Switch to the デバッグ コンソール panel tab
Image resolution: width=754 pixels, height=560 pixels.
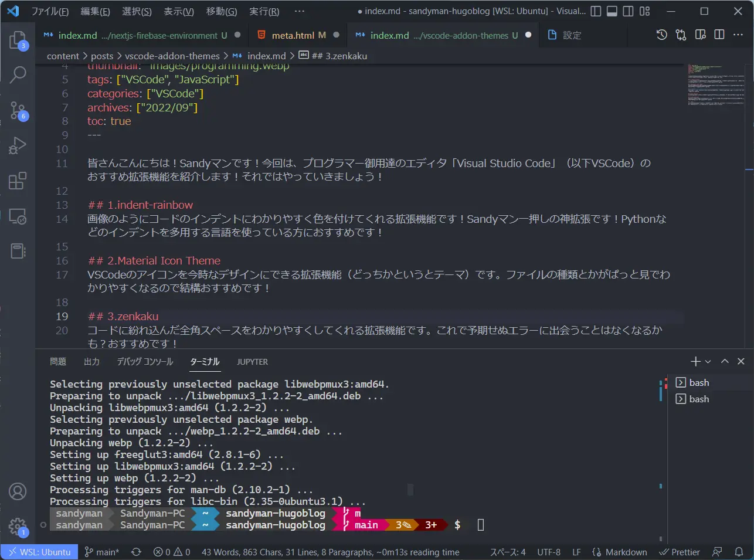(x=145, y=362)
